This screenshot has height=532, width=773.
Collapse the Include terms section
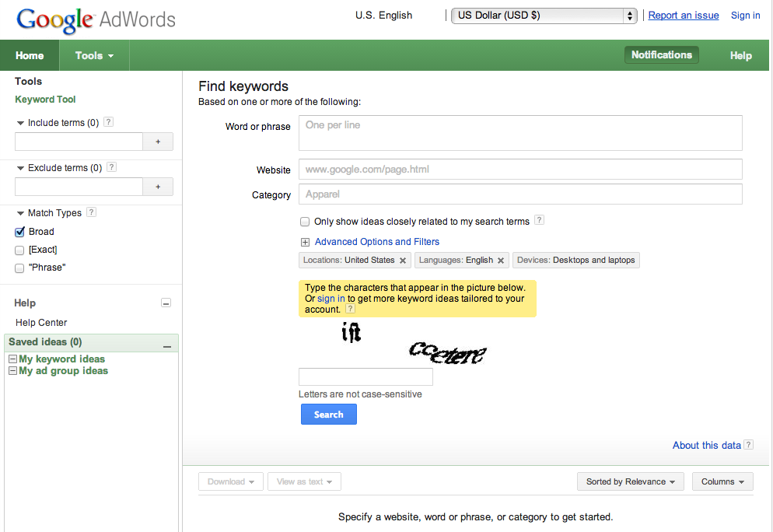[20, 123]
